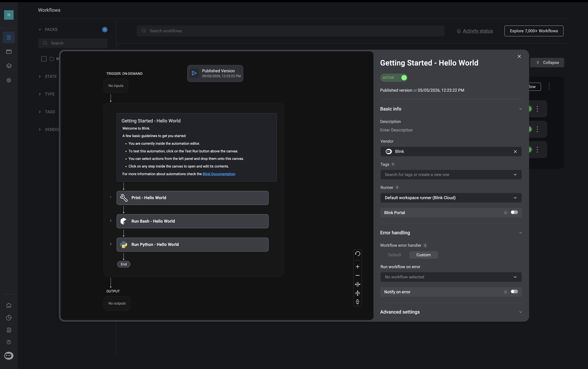Open the Runner dropdown
Image resolution: width=588 pixels, height=369 pixels.
[x=451, y=198]
